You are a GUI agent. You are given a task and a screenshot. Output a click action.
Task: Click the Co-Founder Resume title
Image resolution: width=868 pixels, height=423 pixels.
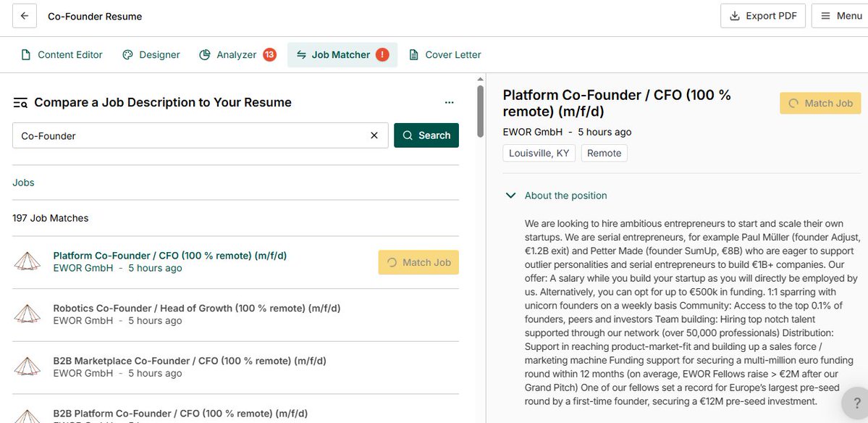coord(95,17)
